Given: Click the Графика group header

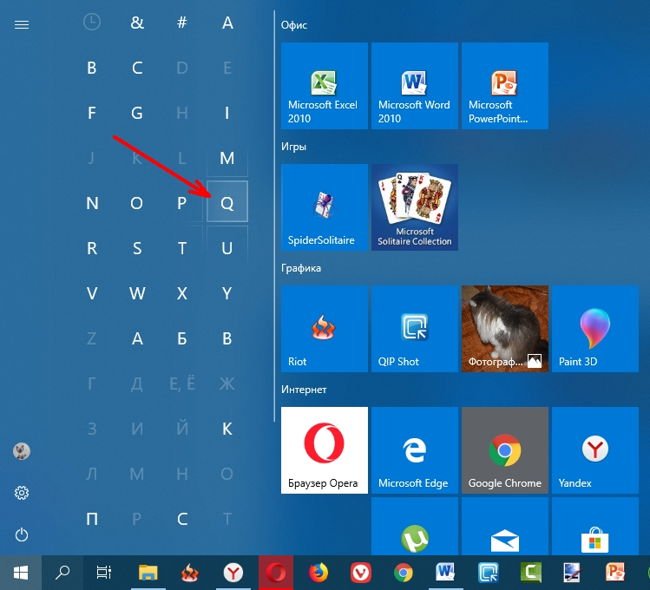Looking at the screenshot, I should click(301, 268).
